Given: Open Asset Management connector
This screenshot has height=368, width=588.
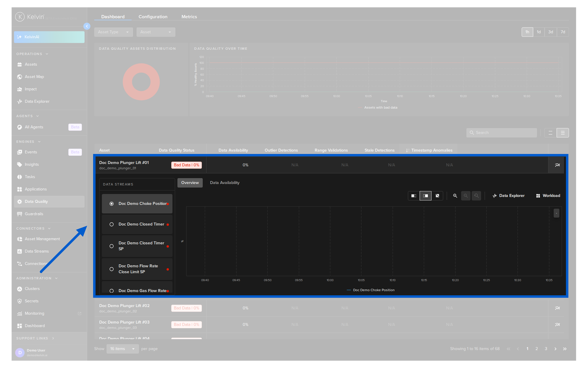Looking at the screenshot, I should [49, 239].
